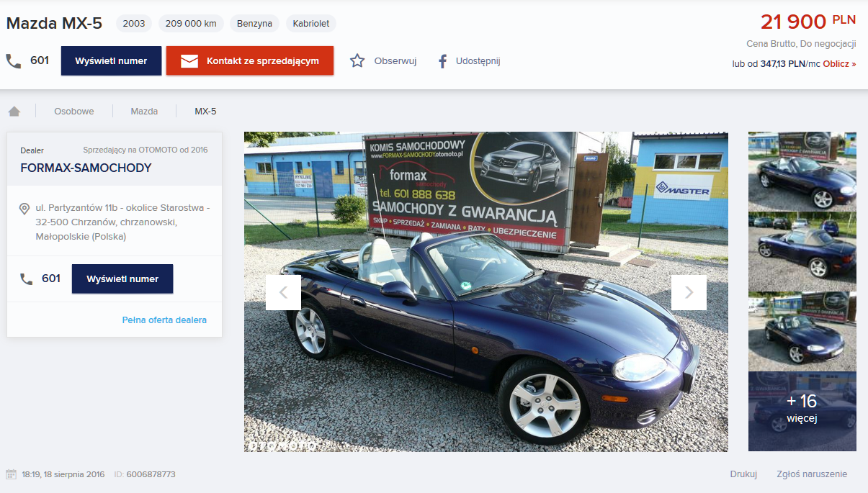Open the + 16 więcej photos thumbnail

click(x=802, y=411)
